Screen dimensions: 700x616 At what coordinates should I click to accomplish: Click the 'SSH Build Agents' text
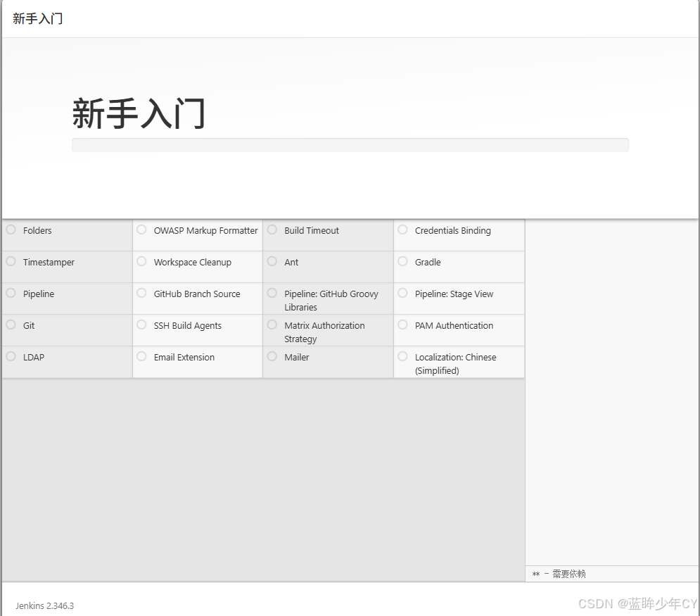point(188,326)
